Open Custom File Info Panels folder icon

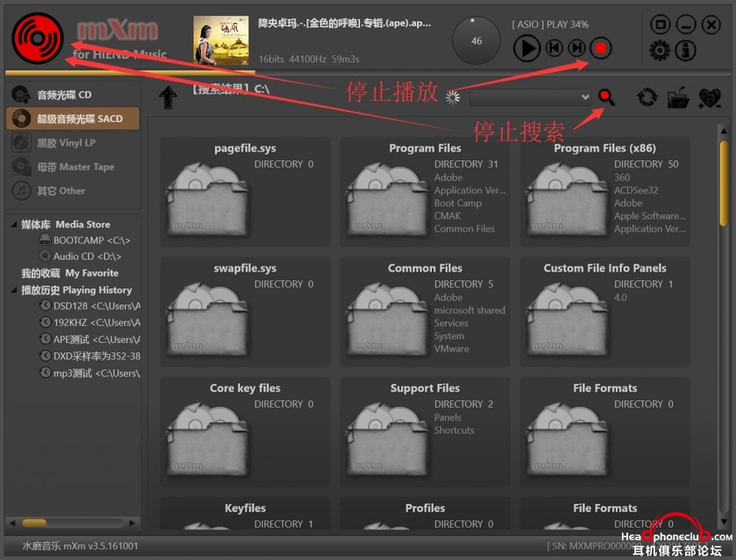(x=567, y=319)
